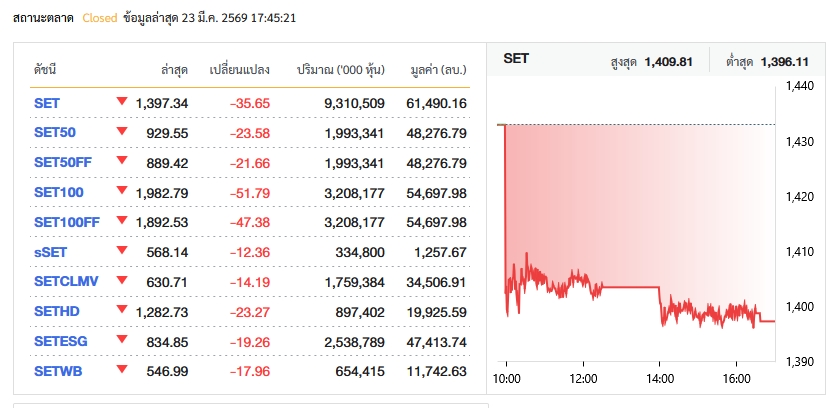Click the red down arrow beside SET50
The height and width of the screenshot is (408, 836).
tap(122, 131)
